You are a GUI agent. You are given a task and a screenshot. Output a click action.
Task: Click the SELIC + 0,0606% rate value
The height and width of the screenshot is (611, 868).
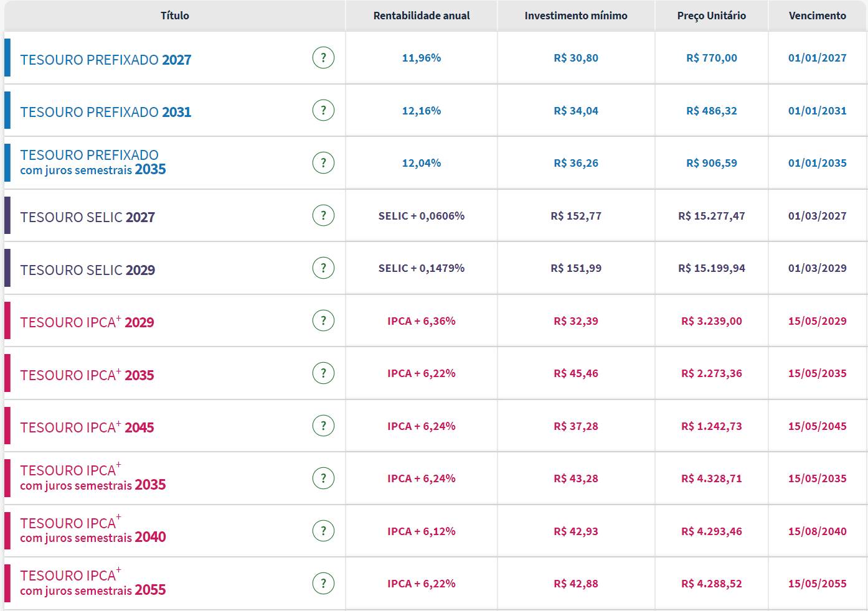click(421, 216)
